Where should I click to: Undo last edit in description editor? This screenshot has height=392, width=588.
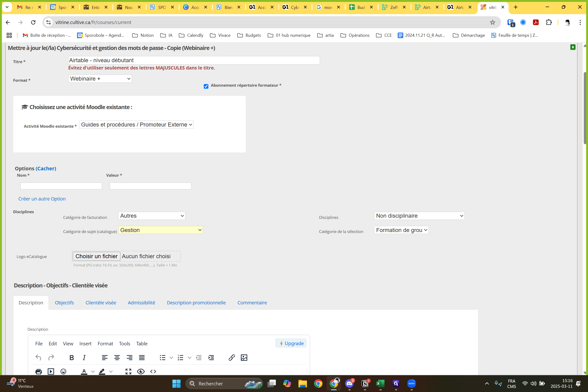(x=38, y=358)
